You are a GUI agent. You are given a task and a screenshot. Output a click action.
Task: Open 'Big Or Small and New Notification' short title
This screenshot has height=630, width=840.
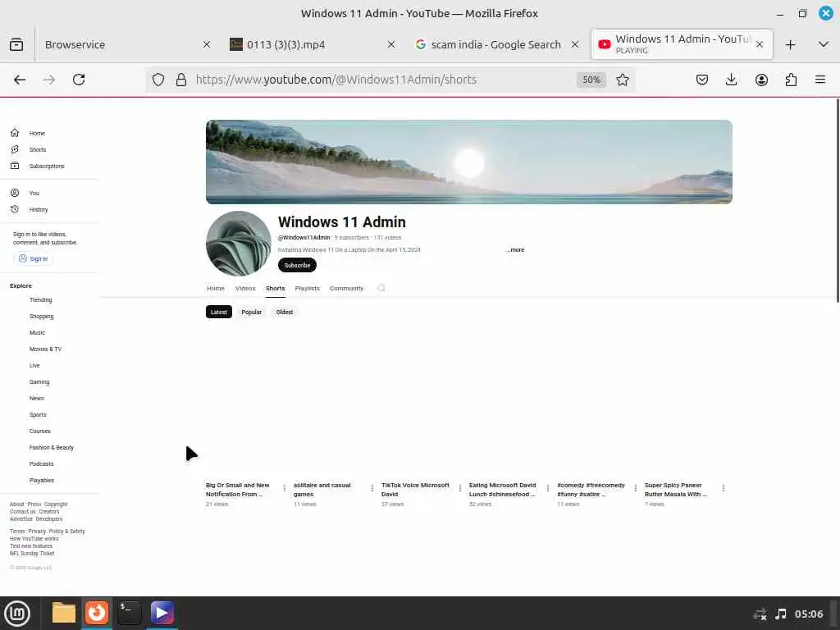pos(237,490)
